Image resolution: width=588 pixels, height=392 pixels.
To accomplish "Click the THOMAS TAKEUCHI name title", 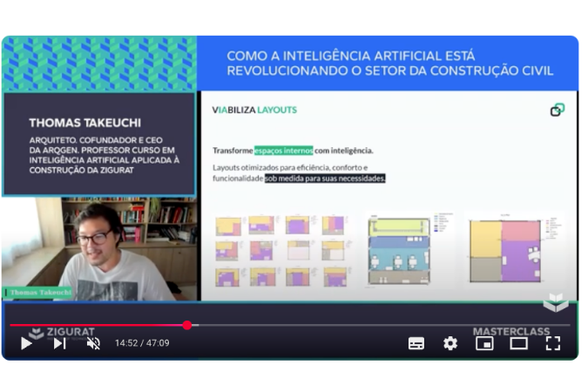I will point(85,123).
